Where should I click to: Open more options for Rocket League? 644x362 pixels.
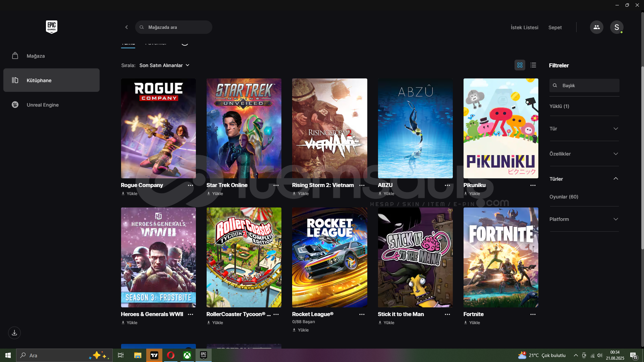[x=362, y=314]
